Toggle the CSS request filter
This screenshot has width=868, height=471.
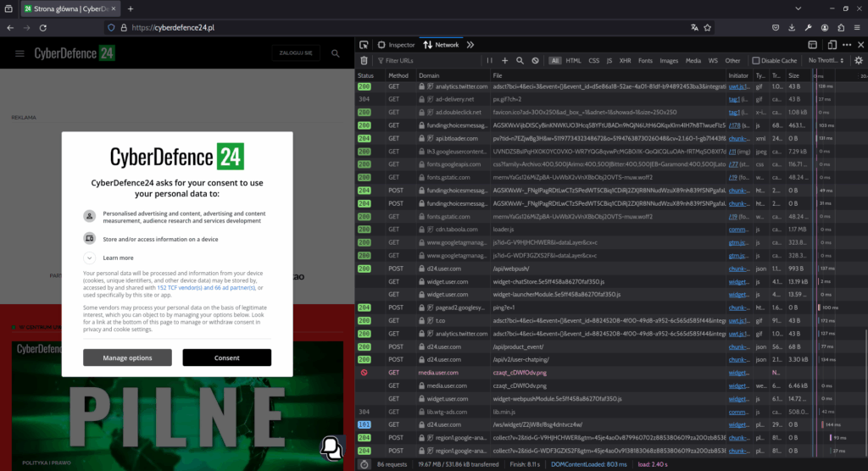(x=593, y=61)
